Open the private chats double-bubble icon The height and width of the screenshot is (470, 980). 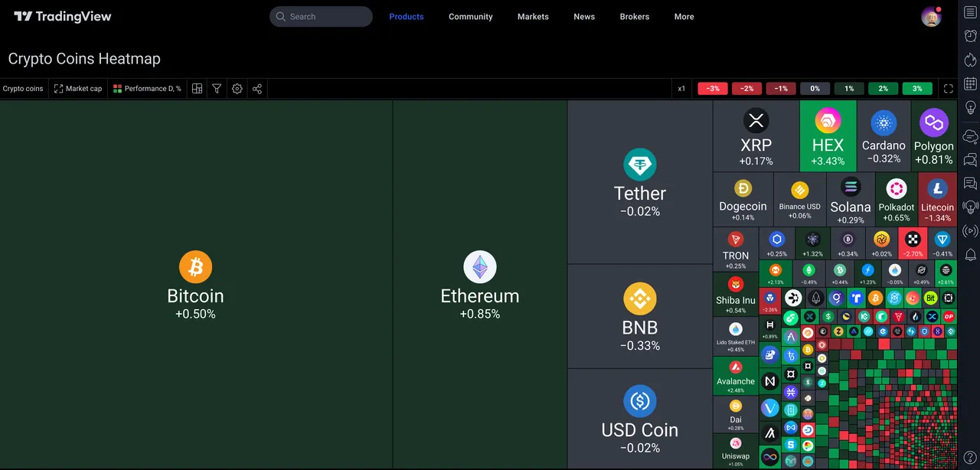pos(970,160)
